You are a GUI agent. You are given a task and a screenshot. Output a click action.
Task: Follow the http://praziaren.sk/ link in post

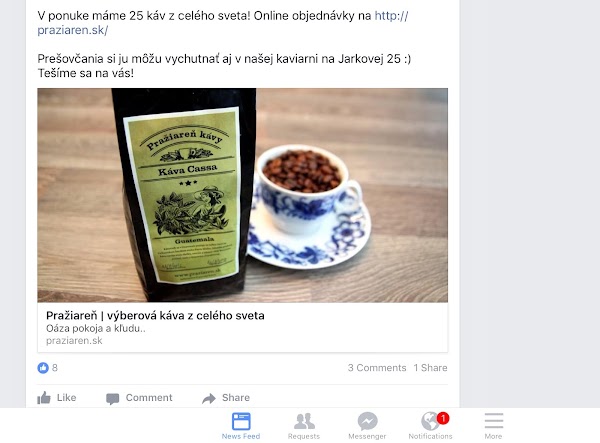coord(223,23)
